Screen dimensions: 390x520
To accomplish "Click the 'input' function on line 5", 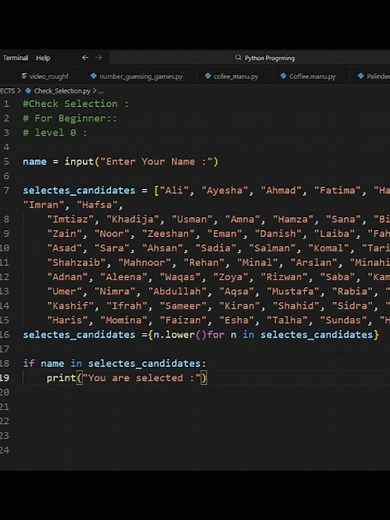I will [x=79, y=162].
